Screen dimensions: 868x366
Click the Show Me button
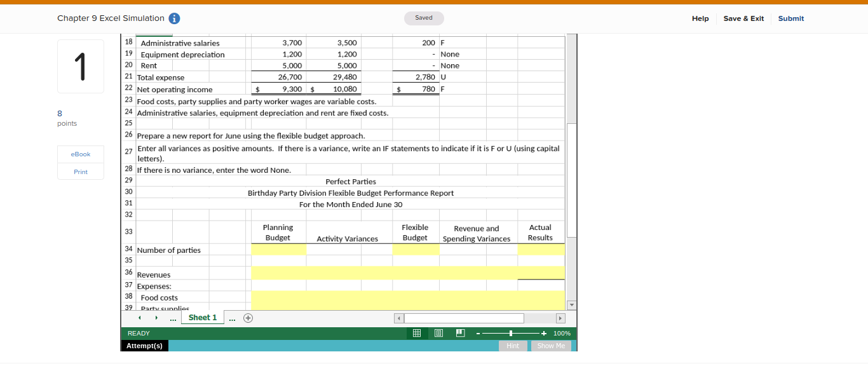(551, 346)
